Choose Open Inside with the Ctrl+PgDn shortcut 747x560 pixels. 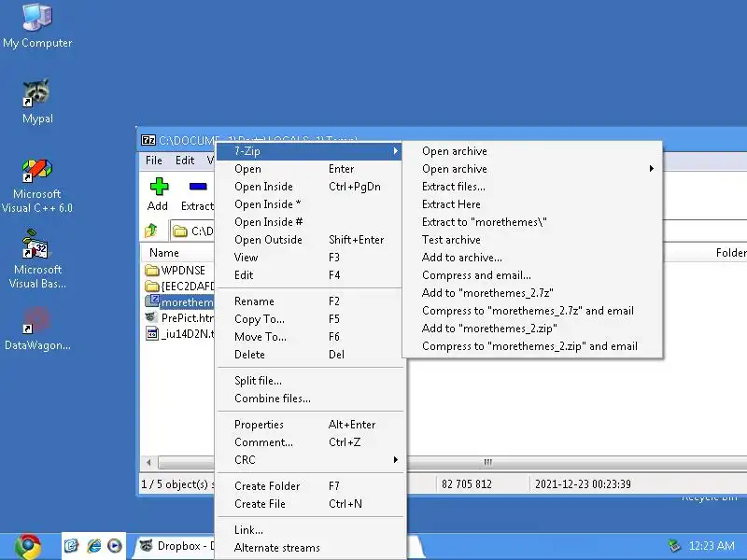(309, 186)
